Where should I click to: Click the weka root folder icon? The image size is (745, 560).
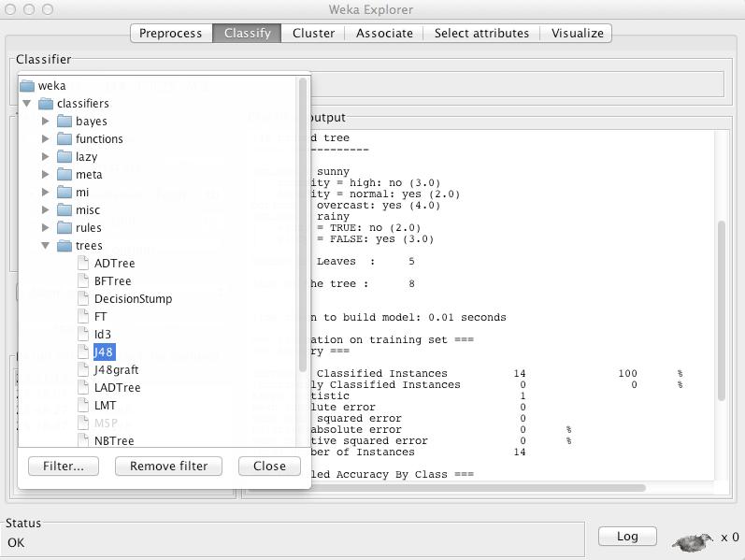[x=27, y=86]
